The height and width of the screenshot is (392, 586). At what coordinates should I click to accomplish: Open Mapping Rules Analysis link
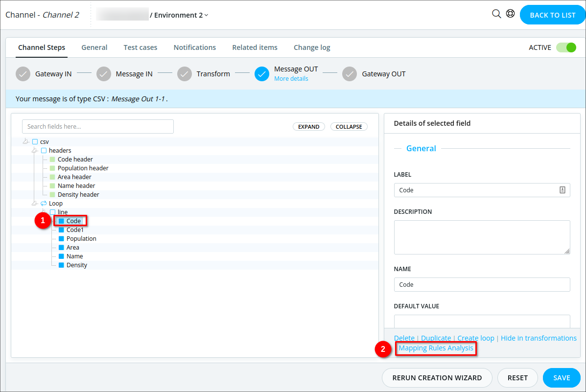[x=436, y=348]
